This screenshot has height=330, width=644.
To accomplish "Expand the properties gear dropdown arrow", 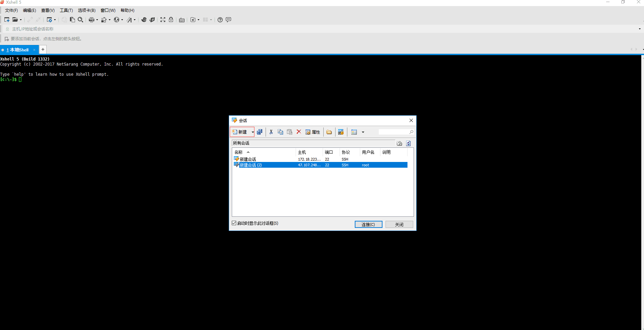I will (x=55, y=20).
